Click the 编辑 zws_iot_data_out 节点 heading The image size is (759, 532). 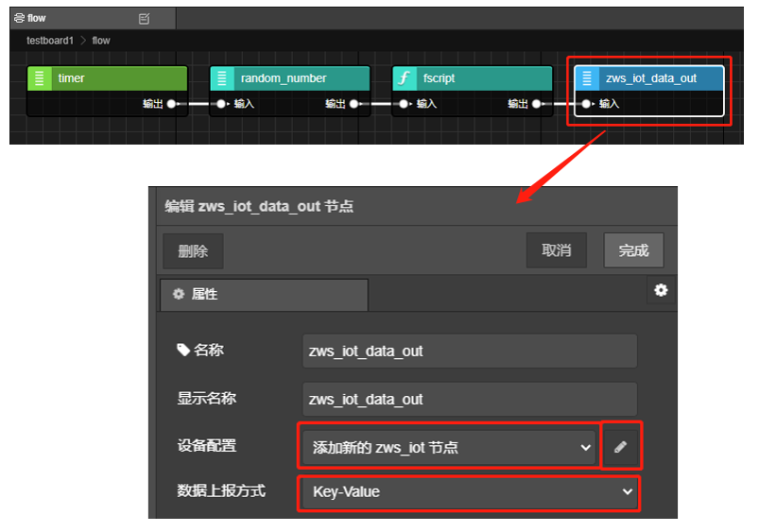pyautogui.click(x=259, y=207)
